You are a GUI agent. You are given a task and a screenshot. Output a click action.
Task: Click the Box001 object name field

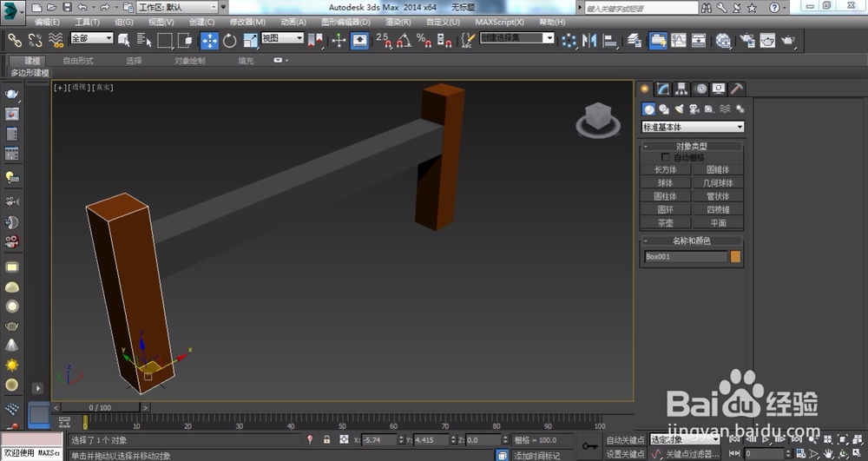tap(686, 256)
